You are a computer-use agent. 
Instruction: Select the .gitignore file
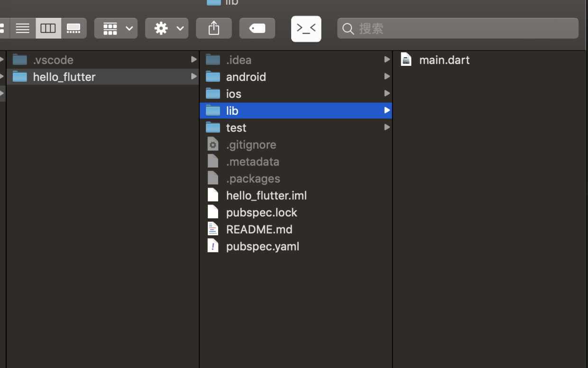[296, 144]
